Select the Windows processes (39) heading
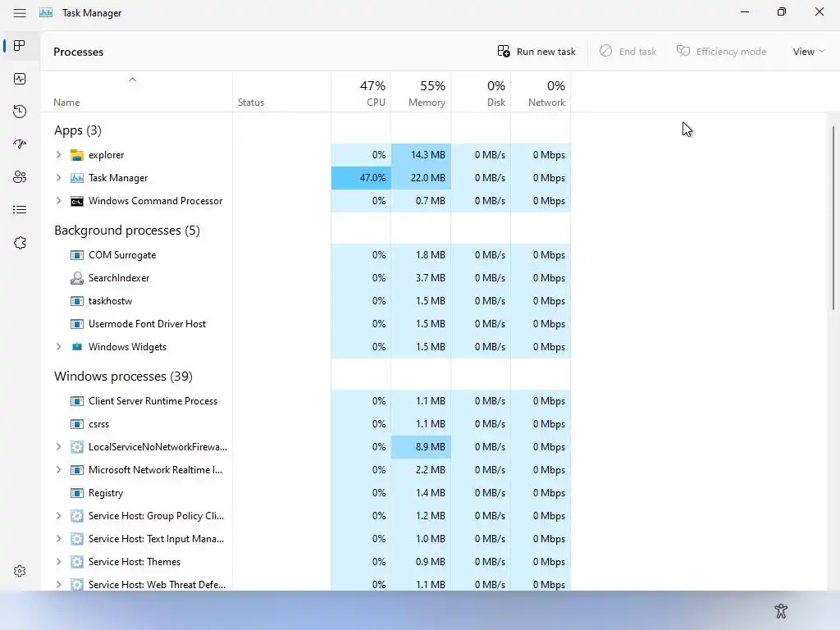Image resolution: width=840 pixels, height=630 pixels. pyautogui.click(x=123, y=376)
